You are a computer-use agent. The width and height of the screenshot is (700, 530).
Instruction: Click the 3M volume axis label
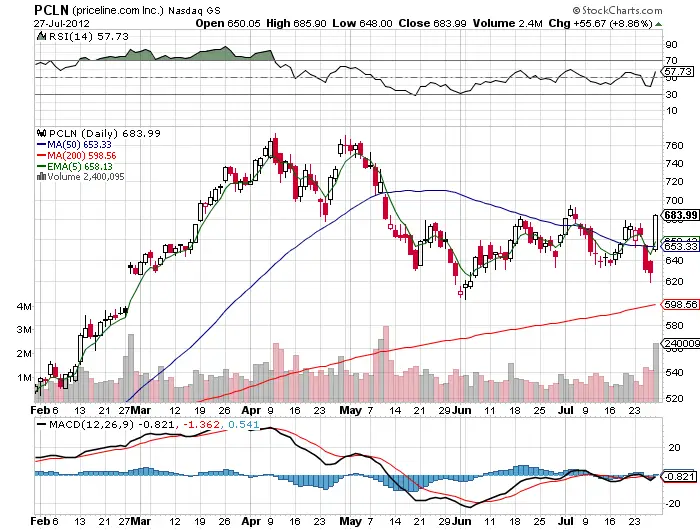tap(24, 330)
